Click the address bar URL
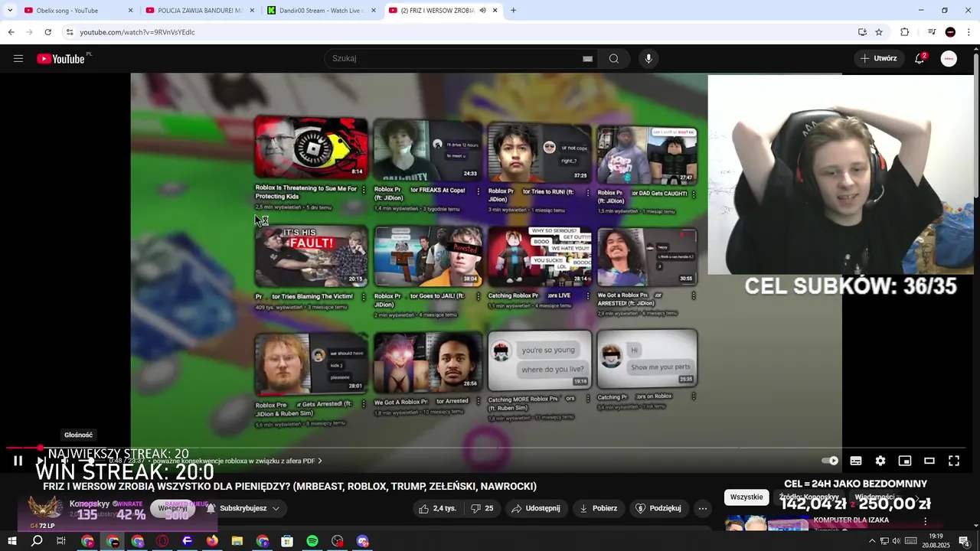 [138, 32]
